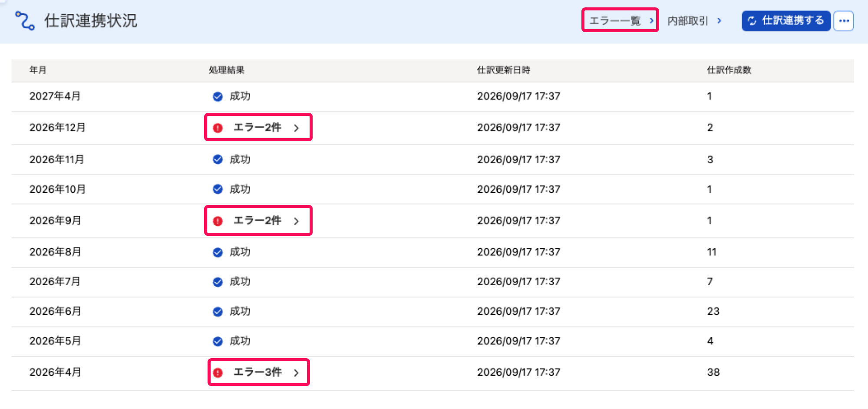Click the success checkmark in 2026年5月 row
Screen dimensions: 868x409
click(218, 341)
